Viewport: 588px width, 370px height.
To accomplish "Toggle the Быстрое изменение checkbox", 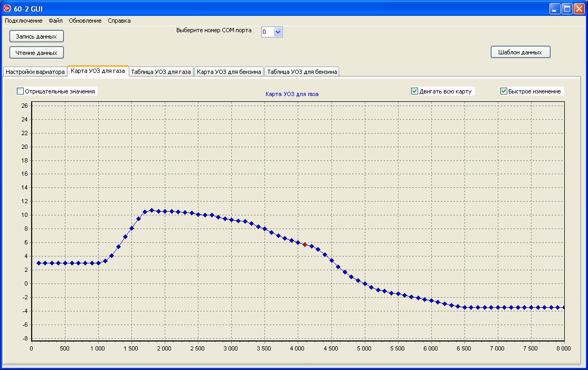I will (x=504, y=91).
